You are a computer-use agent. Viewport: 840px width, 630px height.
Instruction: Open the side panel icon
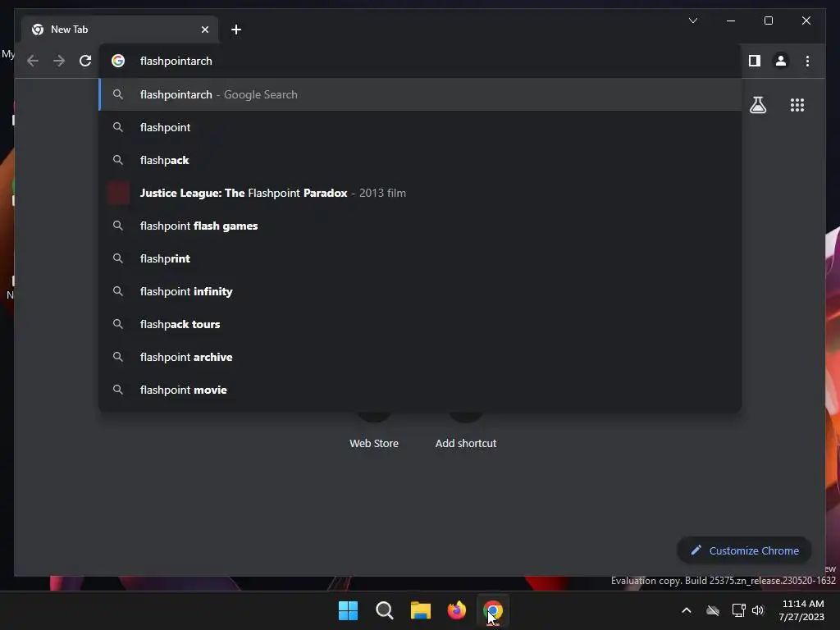(755, 61)
